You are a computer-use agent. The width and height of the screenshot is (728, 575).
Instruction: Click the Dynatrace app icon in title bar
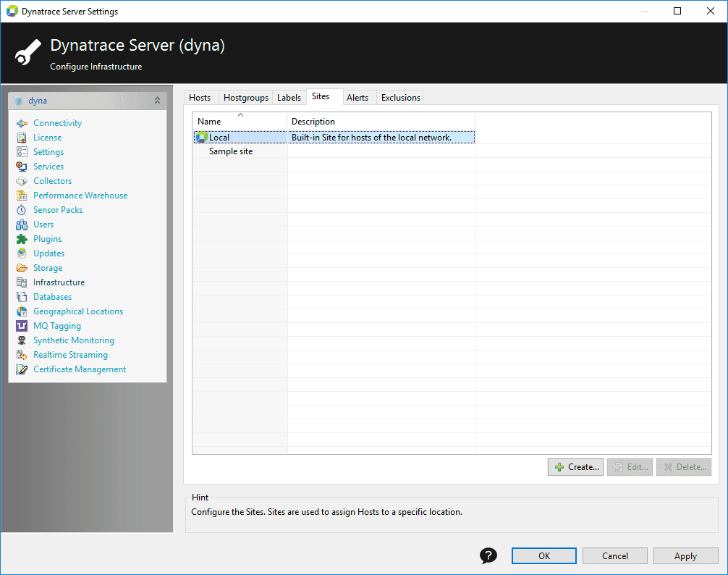12,11
